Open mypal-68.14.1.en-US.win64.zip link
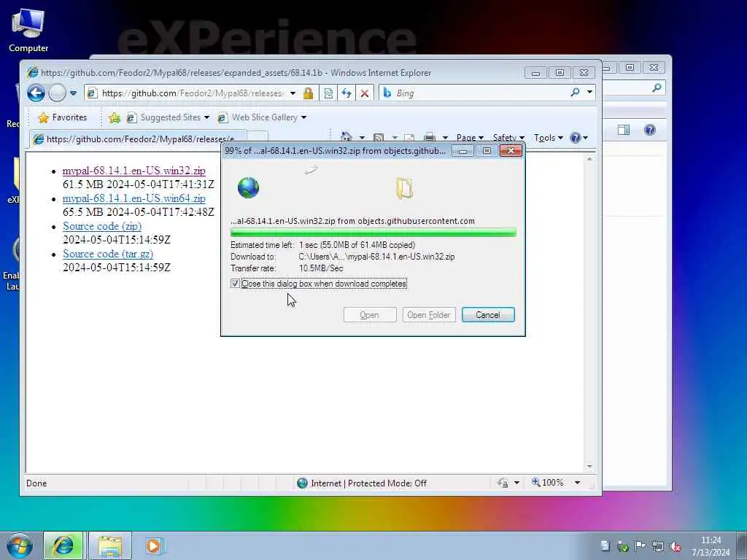The height and width of the screenshot is (560, 747). (134, 198)
